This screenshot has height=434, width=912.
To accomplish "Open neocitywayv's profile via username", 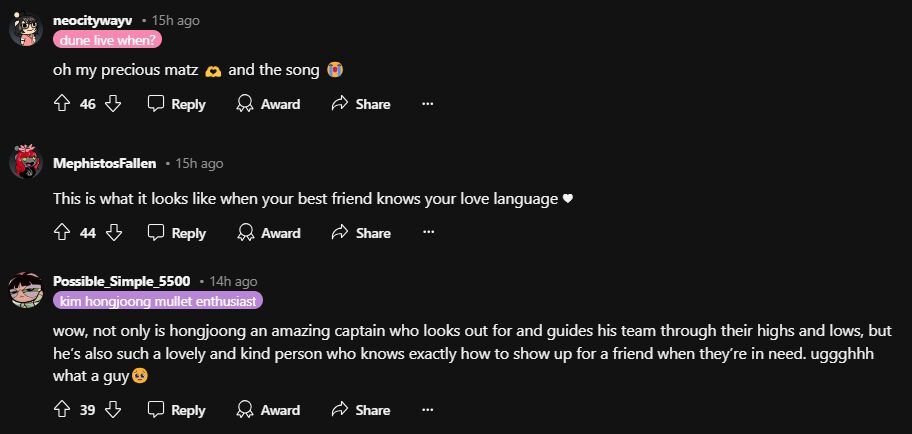I will coord(93,20).
